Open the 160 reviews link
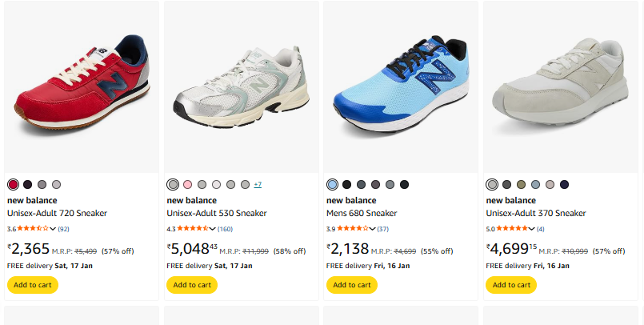Viewport: 644px width, 325px height. pyautogui.click(x=225, y=229)
